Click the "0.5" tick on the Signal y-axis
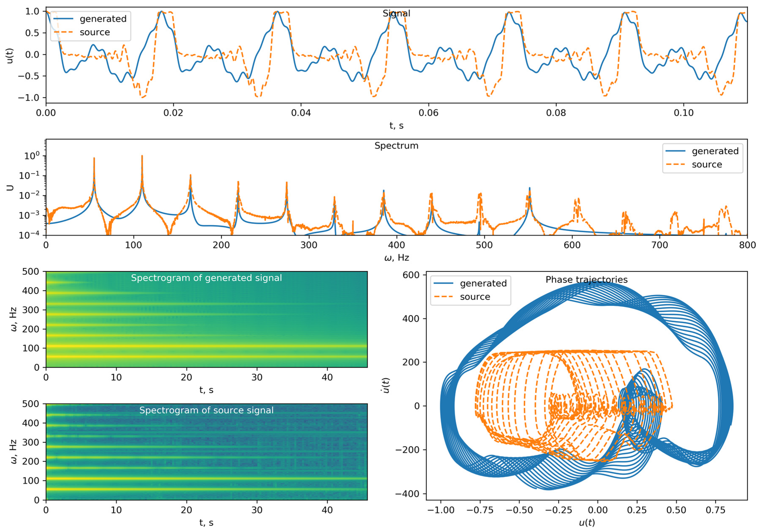Image resolution: width=760 pixels, height=532 pixels. pyautogui.click(x=32, y=33)
